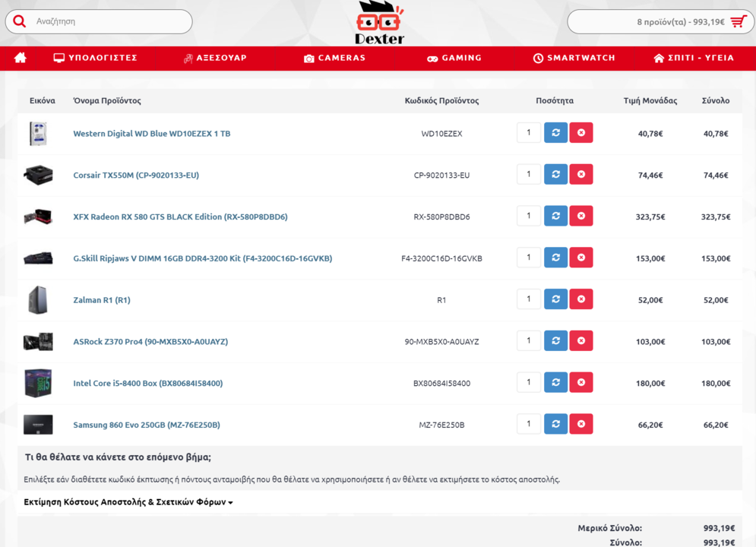
Task: Select the 323,75€ unit price
Action: pos(650,217)
